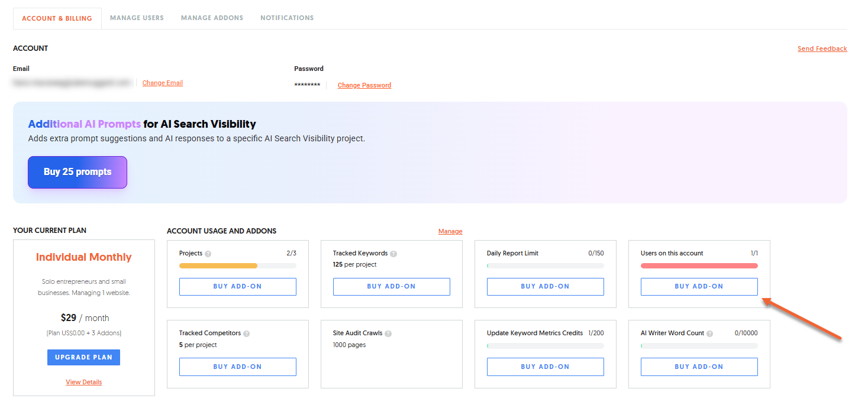868x405 pixels.
Task: Buy add-on for AI Writer Word Count
Action: [x=699, y=367]
